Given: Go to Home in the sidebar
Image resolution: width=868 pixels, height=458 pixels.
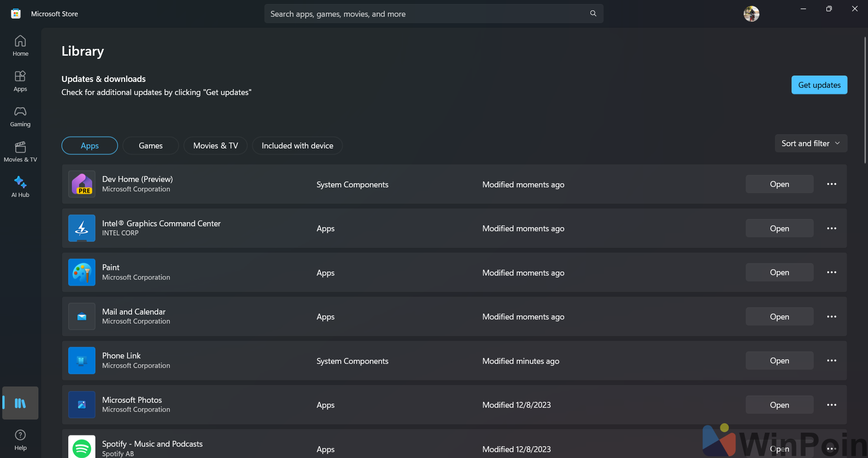Looking at the screenshot, I should [x=20, y=46].
